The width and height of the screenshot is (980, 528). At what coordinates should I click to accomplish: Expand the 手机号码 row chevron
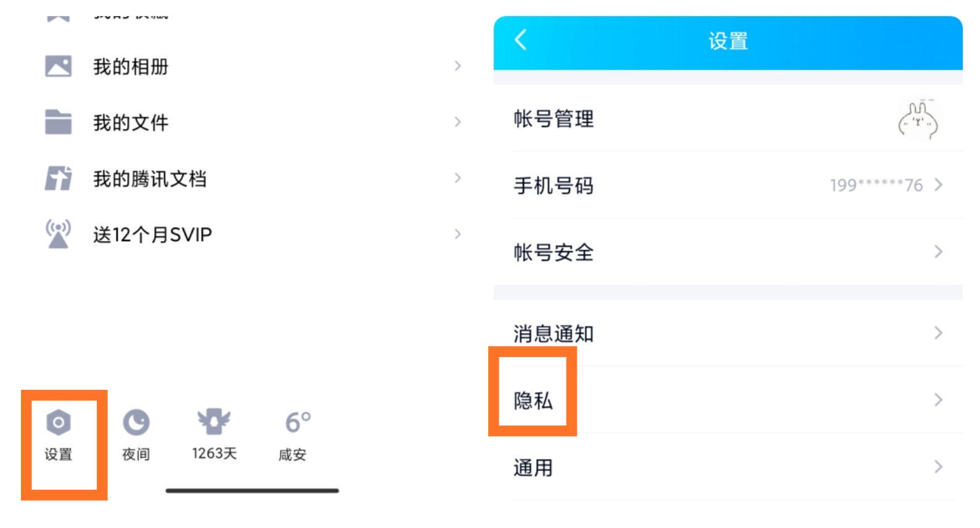(938, 185)
